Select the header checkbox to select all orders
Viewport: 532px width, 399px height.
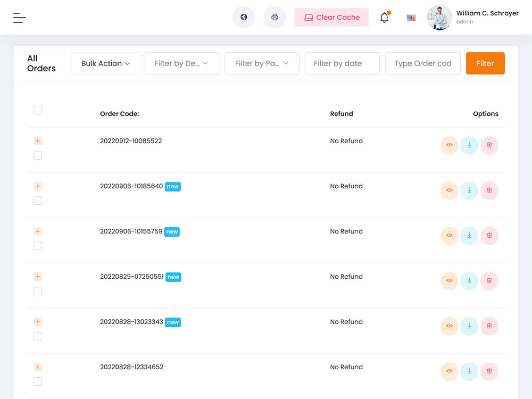(x=38, y=110)
